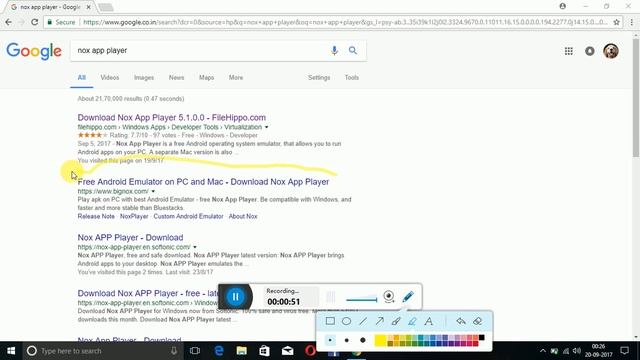Select the paintbrush drawing tool
The width and height of the screenshot is (640, 360).
click(396, 321)
